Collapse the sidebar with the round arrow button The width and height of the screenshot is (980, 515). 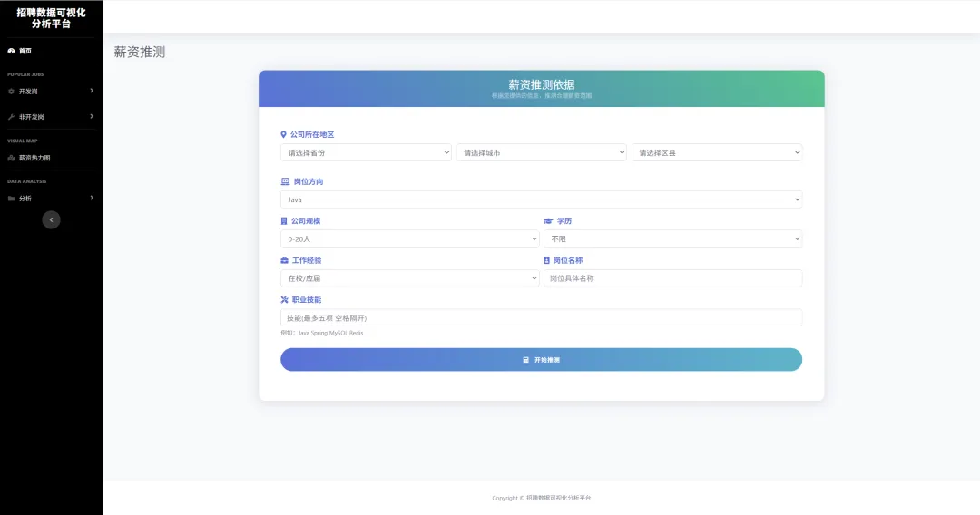(51, 219)
